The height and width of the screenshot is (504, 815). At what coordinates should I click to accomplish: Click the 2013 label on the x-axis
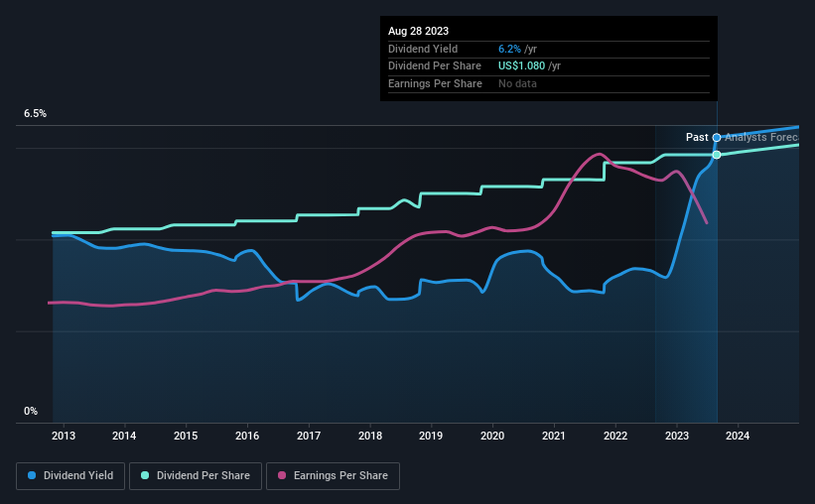pos(64,436)
